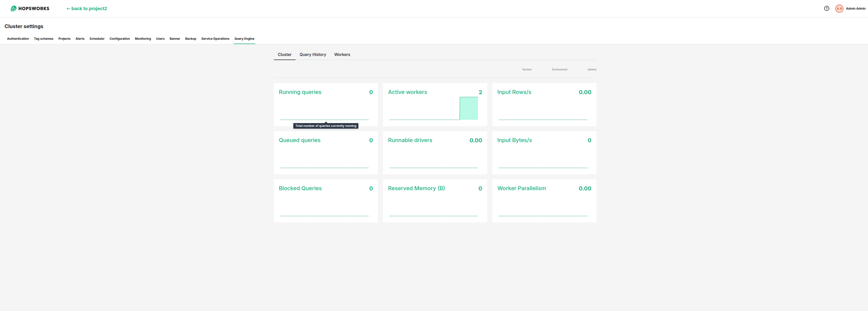Select the Alerts section

(80, 39)
